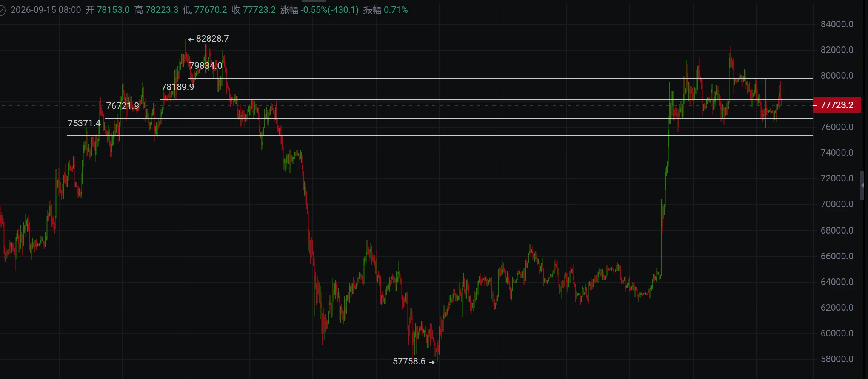Select the horizontal line labeled 75371.4
Viewport: 868px width, 379px height.
440,135
